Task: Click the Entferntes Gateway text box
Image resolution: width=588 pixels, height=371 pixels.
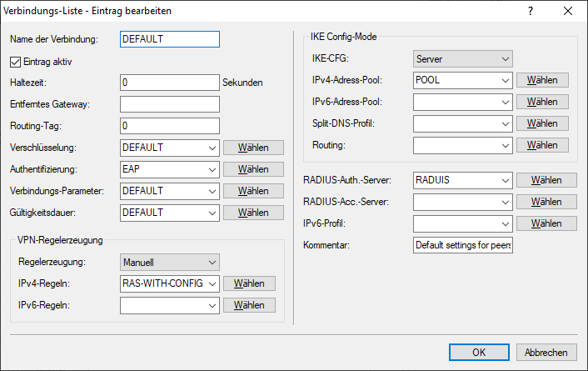Action: pos(169,104)
